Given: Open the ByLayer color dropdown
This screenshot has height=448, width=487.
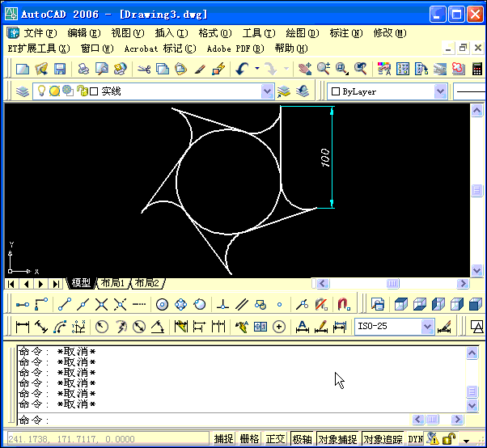Looking at the screenshot, I should pyautogui.click(x=440, y=91).
